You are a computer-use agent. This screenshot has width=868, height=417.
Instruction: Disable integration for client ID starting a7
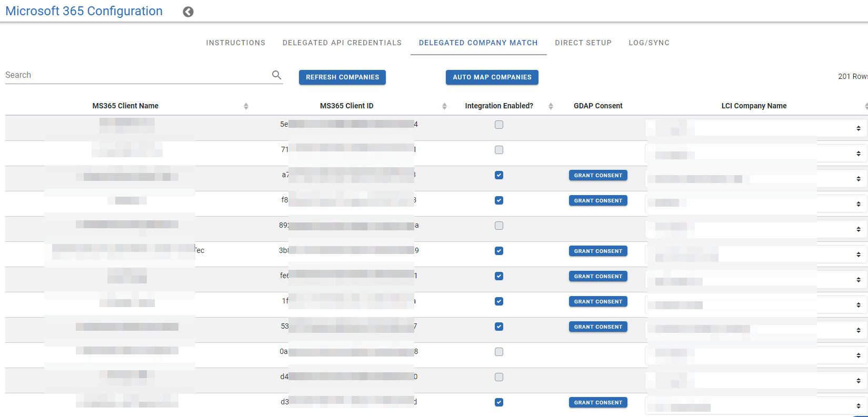499,175
